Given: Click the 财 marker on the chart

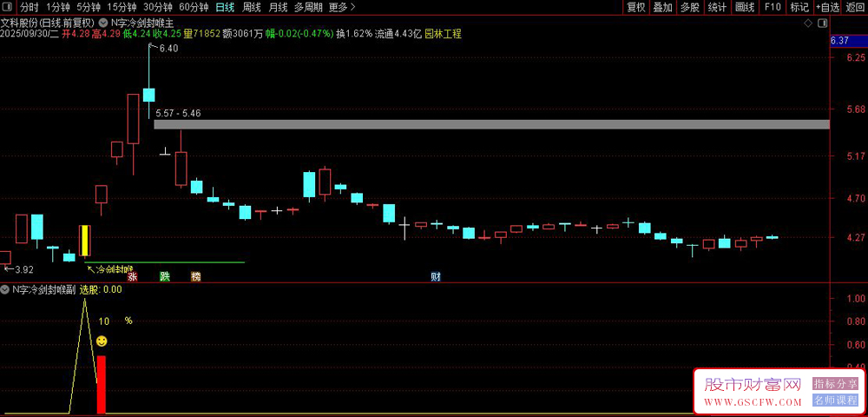Looking at the screenshot, I should tap(437, 276).
